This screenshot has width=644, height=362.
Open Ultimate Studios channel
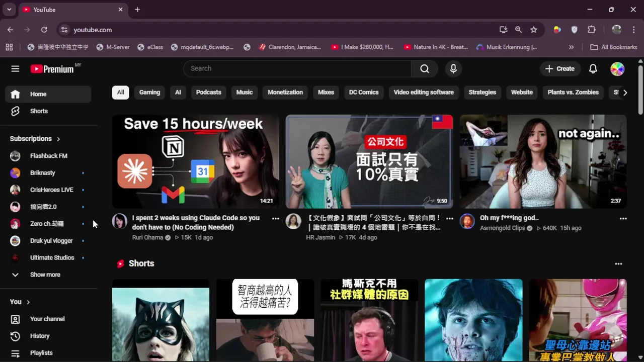[x=48, y=258]
